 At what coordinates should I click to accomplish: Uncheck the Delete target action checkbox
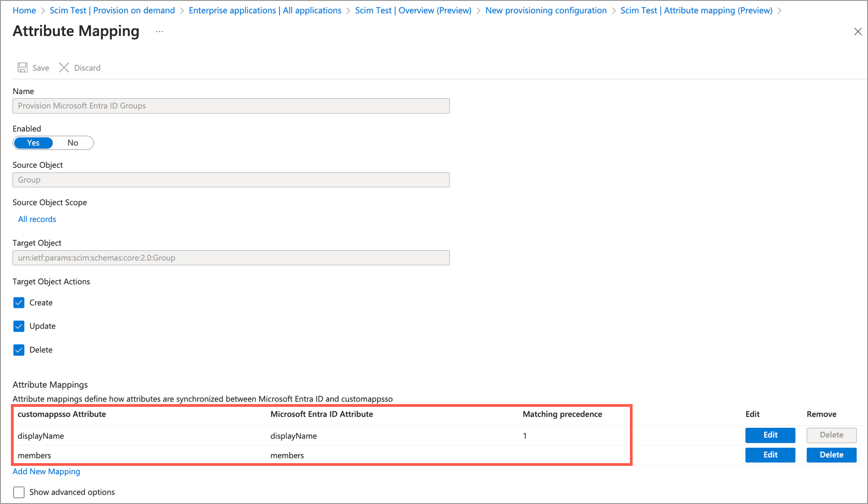click(x=19, y=350)
